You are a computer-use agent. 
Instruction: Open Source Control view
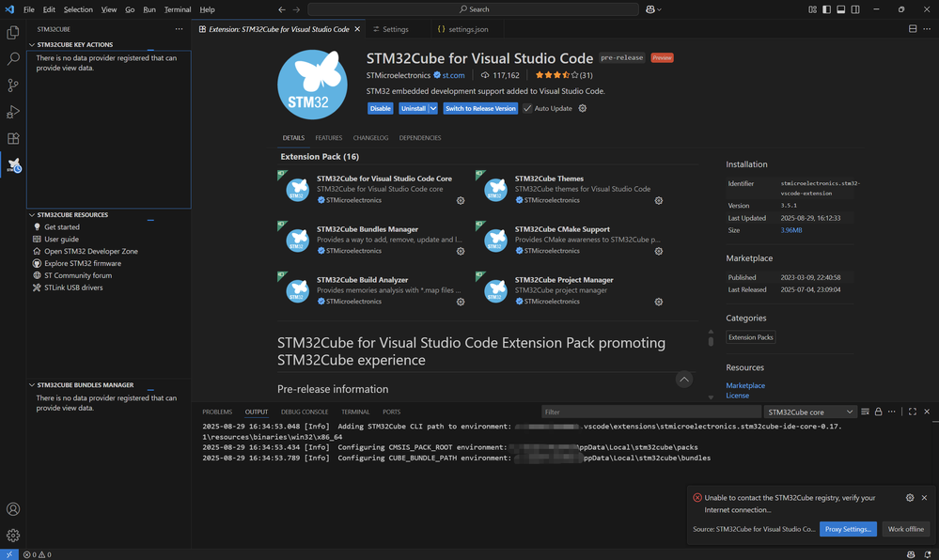(x=12, y=86)
